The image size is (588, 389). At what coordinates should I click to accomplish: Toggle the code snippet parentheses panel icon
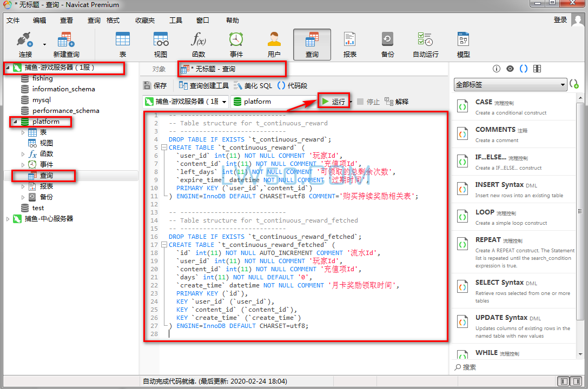coord(524,69)
